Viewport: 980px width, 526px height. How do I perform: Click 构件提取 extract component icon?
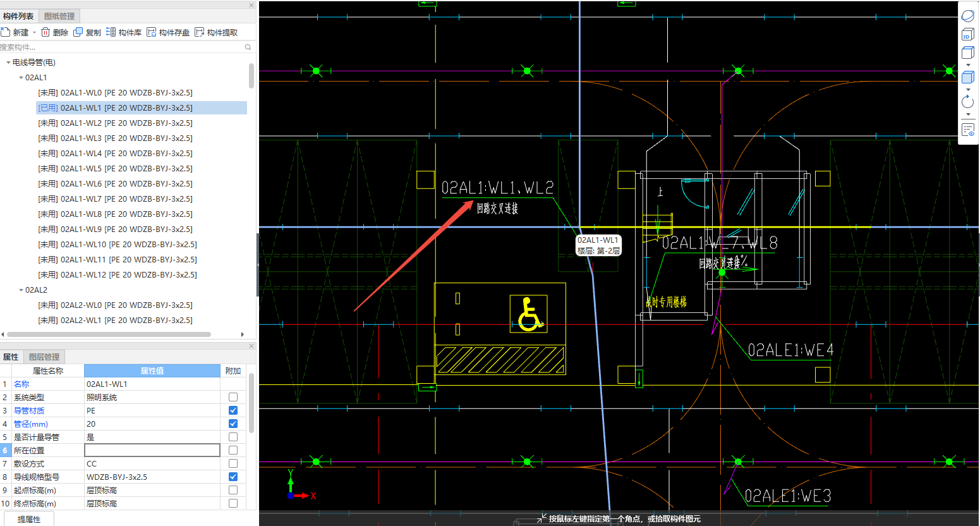coord(200,32)
